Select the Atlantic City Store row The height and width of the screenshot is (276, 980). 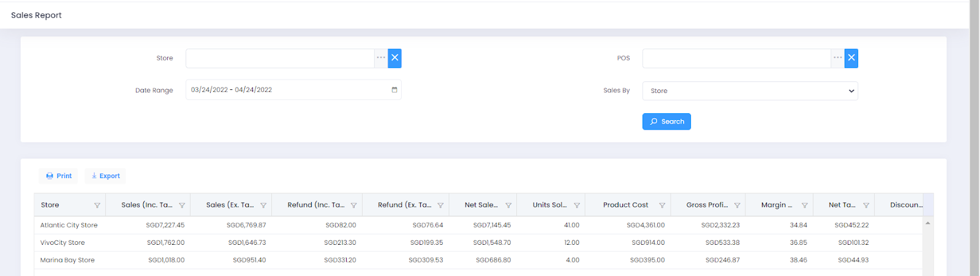pyautogui.click(x=69, y=225)
